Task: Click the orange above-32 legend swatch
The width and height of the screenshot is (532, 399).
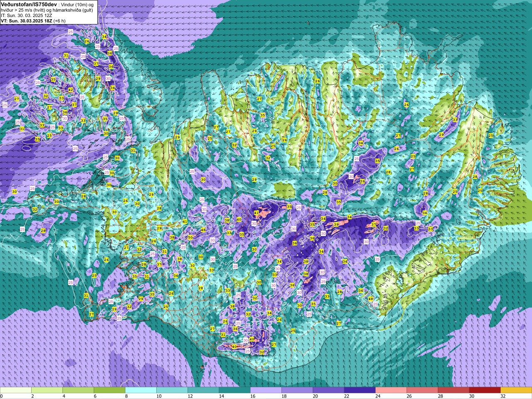Action: 516,390
